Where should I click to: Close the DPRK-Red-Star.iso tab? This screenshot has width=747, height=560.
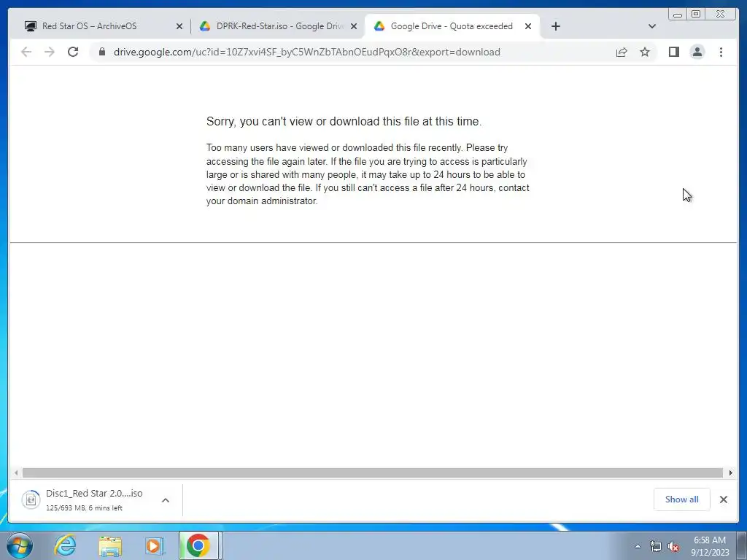[354, 27]
